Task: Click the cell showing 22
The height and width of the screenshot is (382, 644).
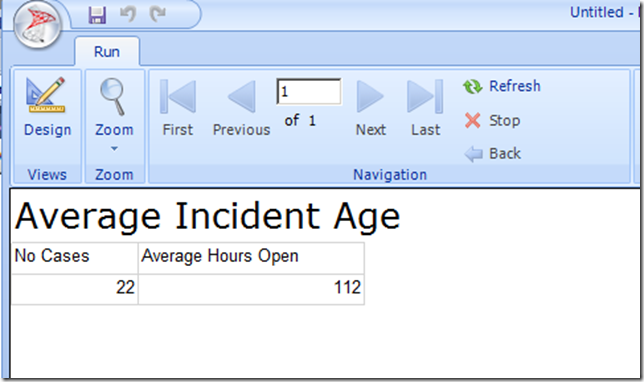Action: tap(75, 289)
